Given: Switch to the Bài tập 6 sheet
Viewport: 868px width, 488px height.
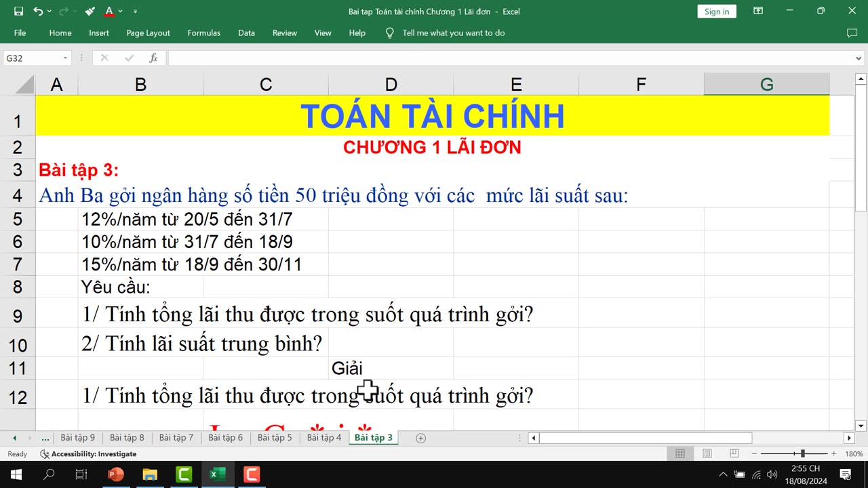Looking at the screenshot, I should [225, 438].
